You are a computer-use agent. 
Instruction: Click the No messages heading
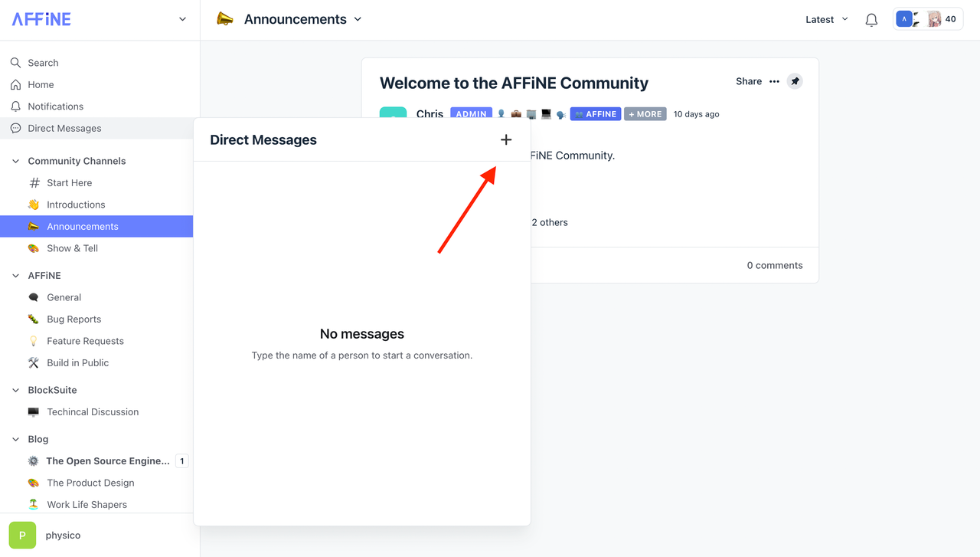pos(362,334)
